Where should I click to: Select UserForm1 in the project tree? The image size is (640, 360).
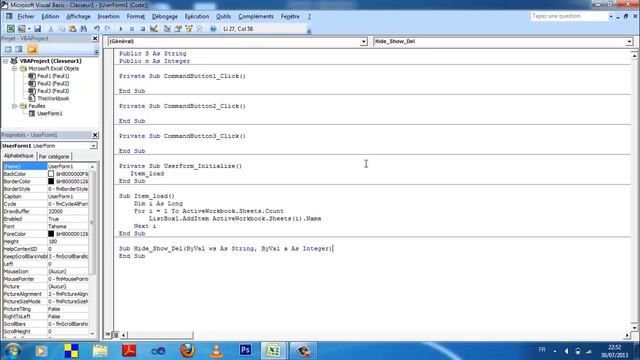click(x=50, y=113)
